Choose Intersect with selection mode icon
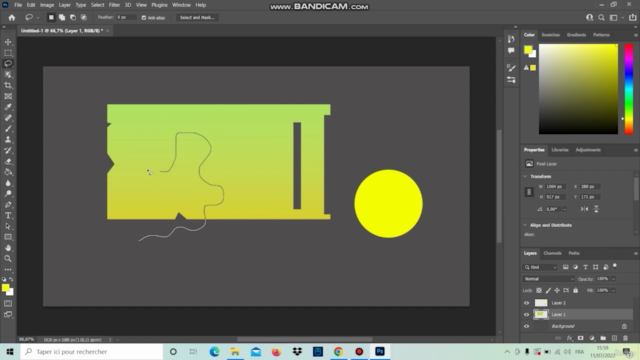This screenshot has height=360, width=640. pyautogui.click(x=84, y=18)
